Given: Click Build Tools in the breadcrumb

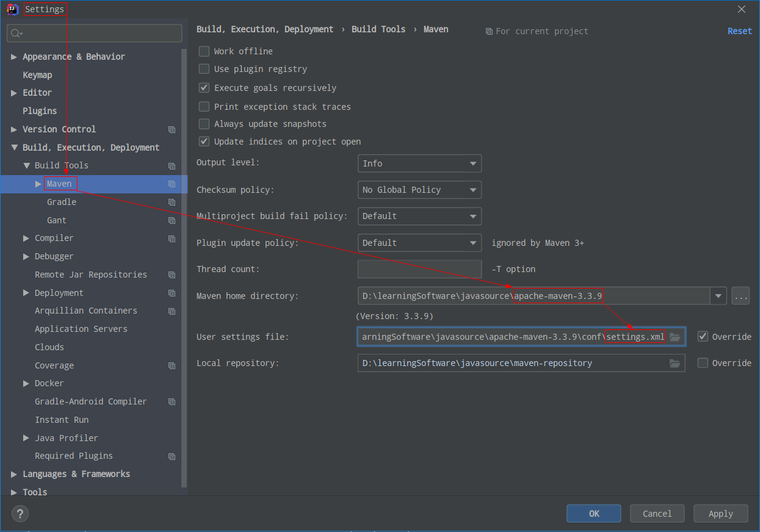Looking at the screenshot, I should (x=378, y=29).
